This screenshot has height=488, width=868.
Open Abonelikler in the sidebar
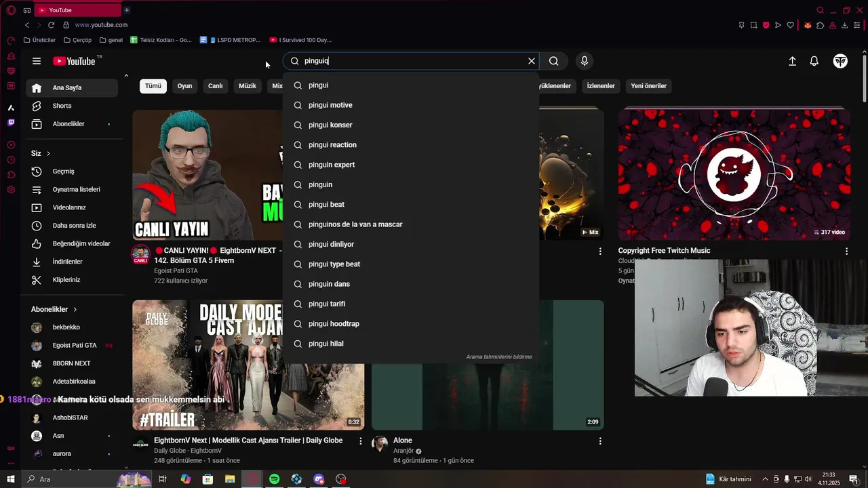(x=72, y=124)
